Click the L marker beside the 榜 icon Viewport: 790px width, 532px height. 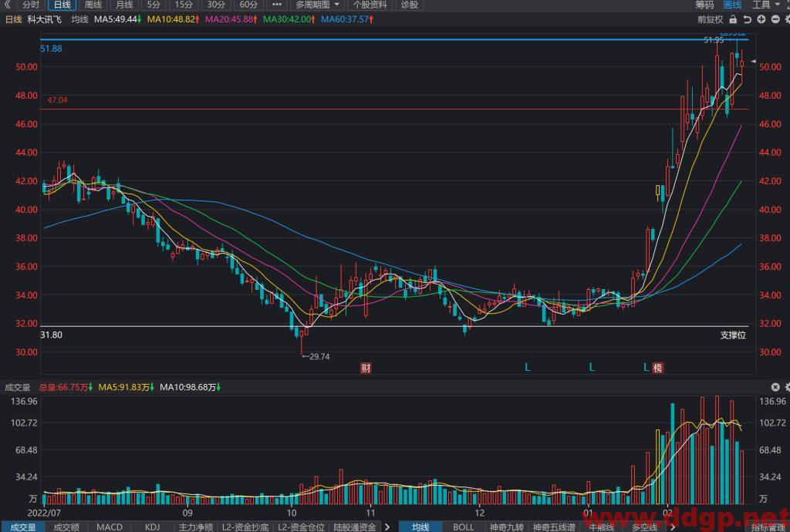(x=646, y=368)
